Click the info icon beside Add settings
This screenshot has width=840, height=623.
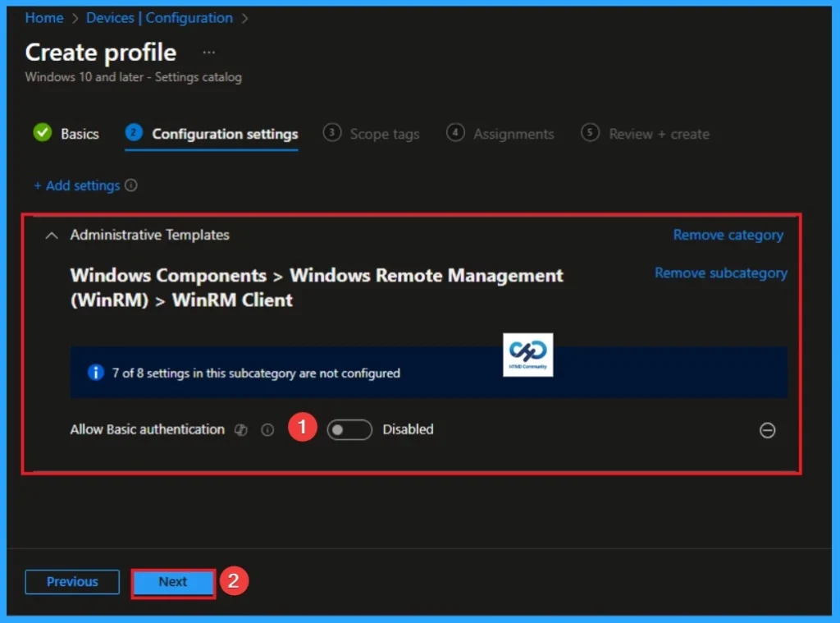[x=131, y=186]
